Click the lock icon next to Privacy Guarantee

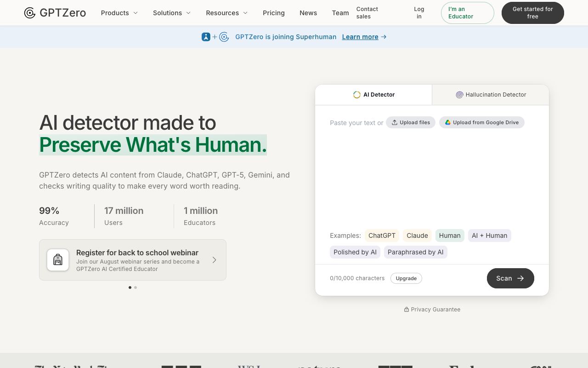pyautogui.click(x=406, y=310)
